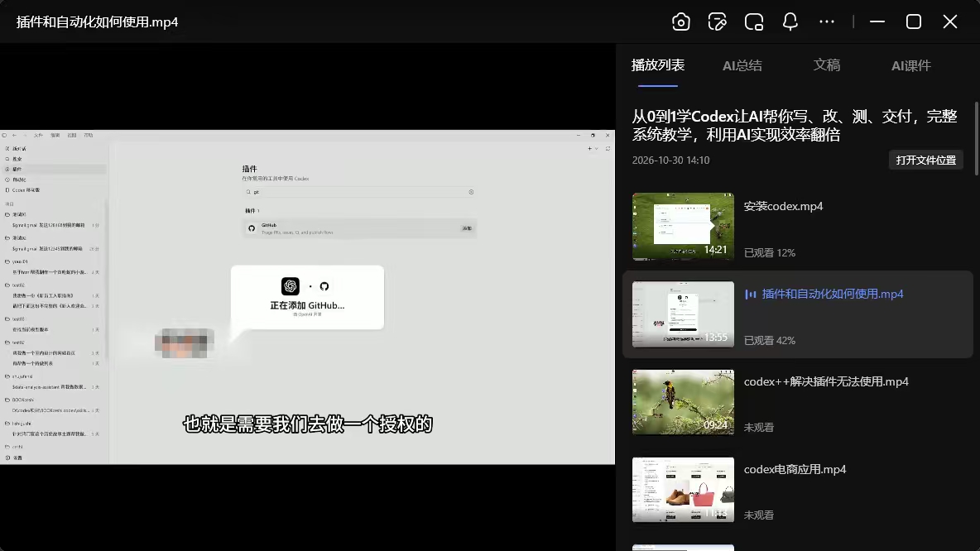Image resolution: width=980 pixels, height=551 pixels.
Task: Click the course title starting 从0到1学Codex
Action: point(795,125)
